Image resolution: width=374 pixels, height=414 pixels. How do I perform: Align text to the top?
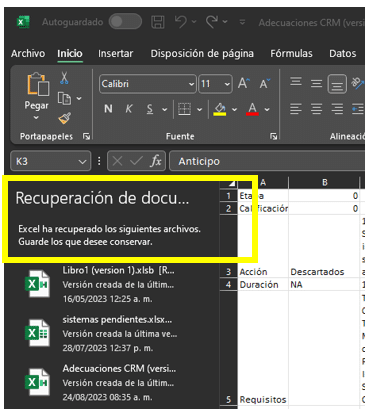click(x=296, y=82)
